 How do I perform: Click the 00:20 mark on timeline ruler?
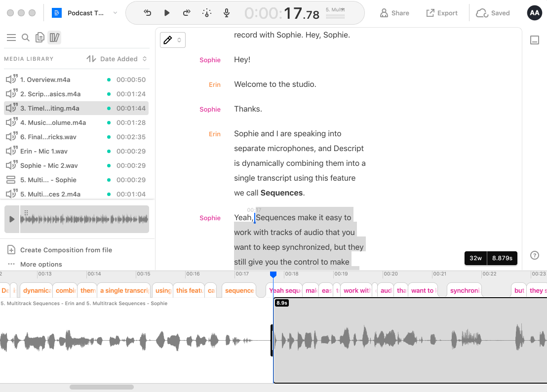(391, 274)
